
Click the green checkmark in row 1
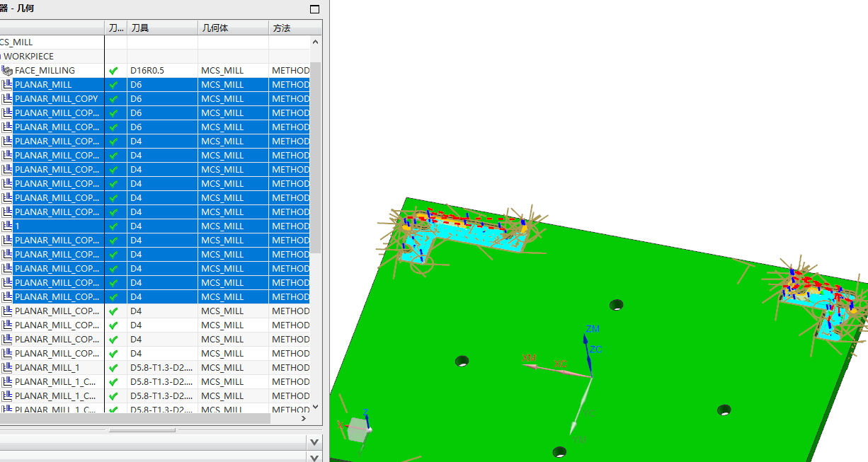tap(113, 226)
